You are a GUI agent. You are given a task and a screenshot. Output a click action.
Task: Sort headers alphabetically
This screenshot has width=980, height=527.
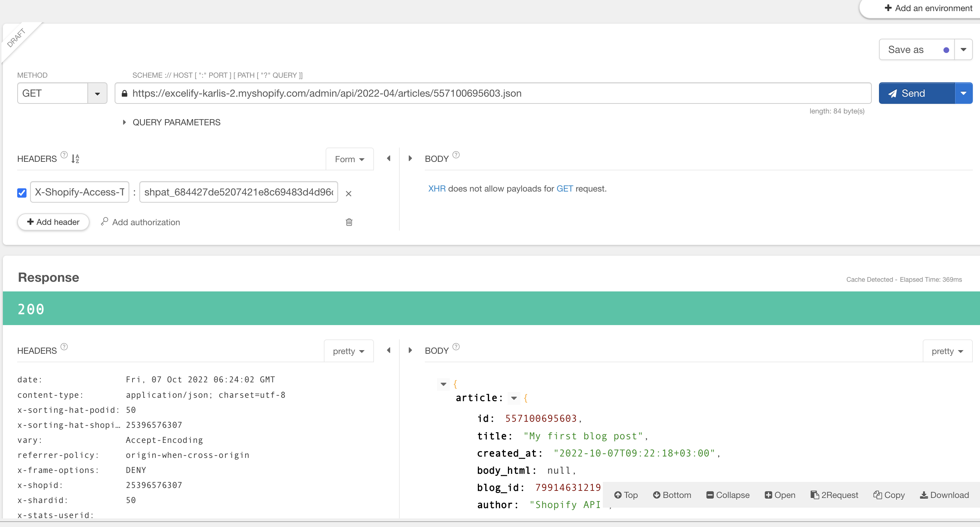point(75,159)
